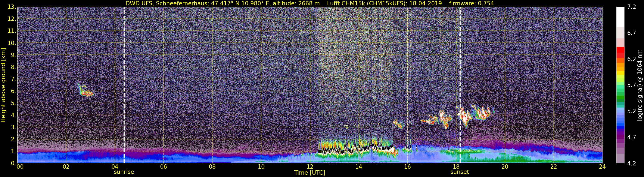Click the 08 tick label on the time axis

tap(212, 167)
